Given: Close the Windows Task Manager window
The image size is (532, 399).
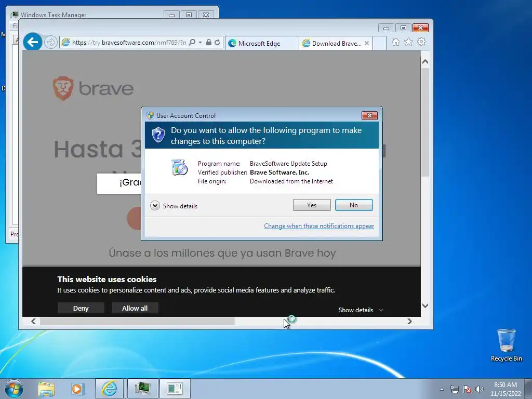Looking at the screenshot, I should [206, 15].
